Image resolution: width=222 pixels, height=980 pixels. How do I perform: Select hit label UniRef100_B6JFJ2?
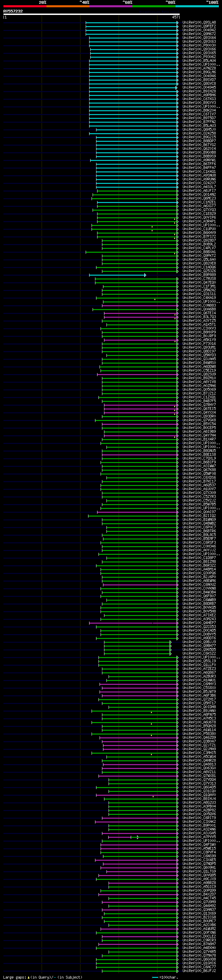(199, 971)
